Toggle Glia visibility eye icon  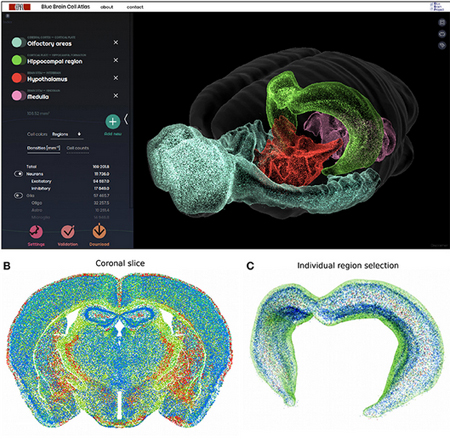18,195
